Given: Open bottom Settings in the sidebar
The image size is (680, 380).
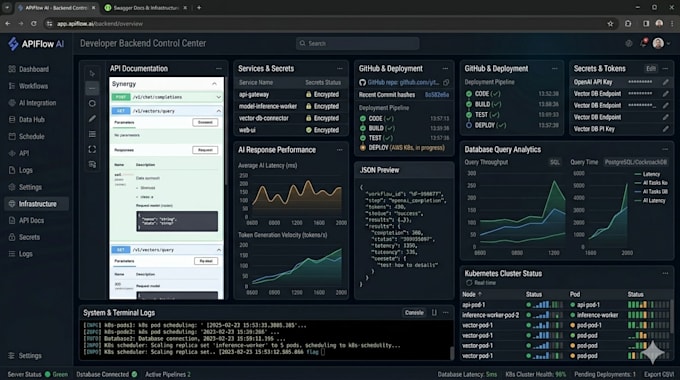Looking at the screenshot, I should tap(25, 356).
